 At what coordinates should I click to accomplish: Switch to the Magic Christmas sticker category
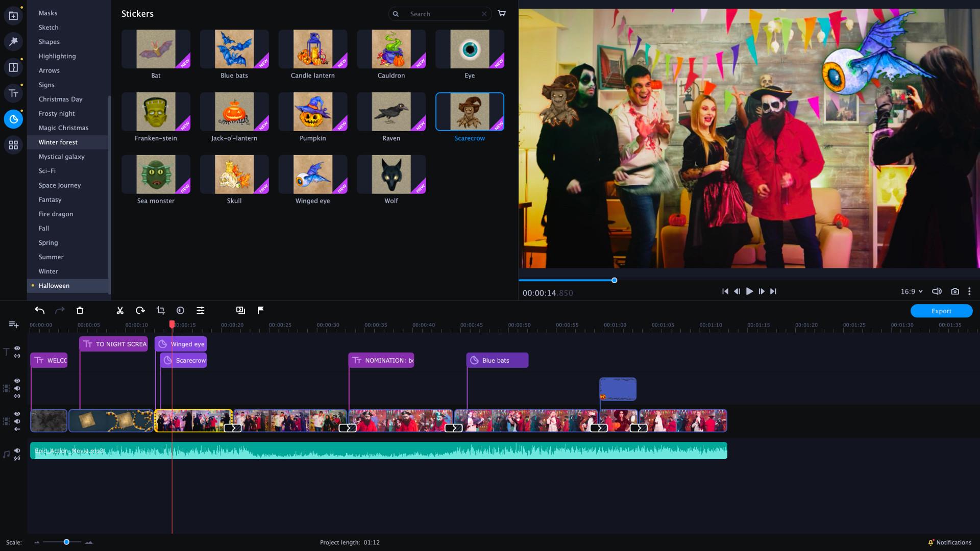point(63,128)
